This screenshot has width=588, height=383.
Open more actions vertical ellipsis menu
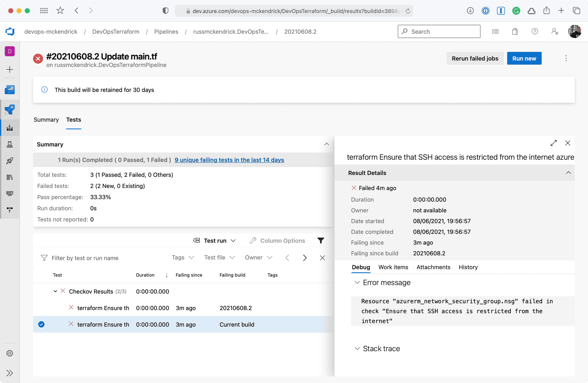[566, 59]
